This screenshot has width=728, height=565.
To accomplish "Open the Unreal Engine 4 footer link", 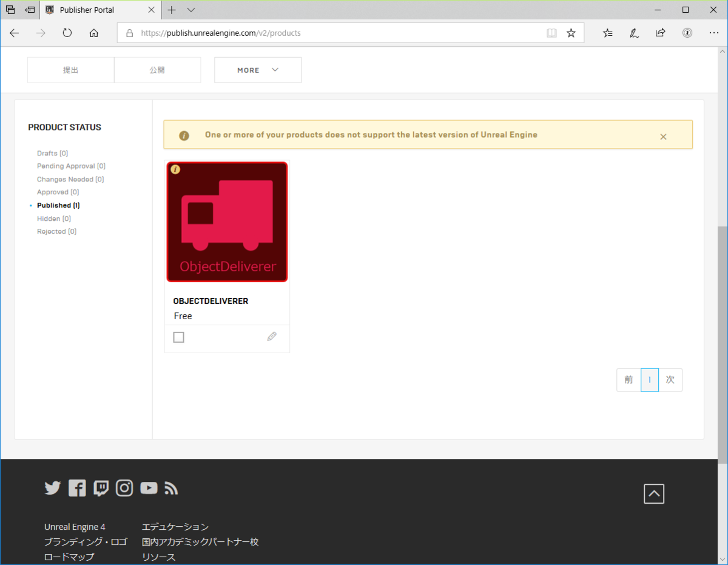I will (75, 527).
